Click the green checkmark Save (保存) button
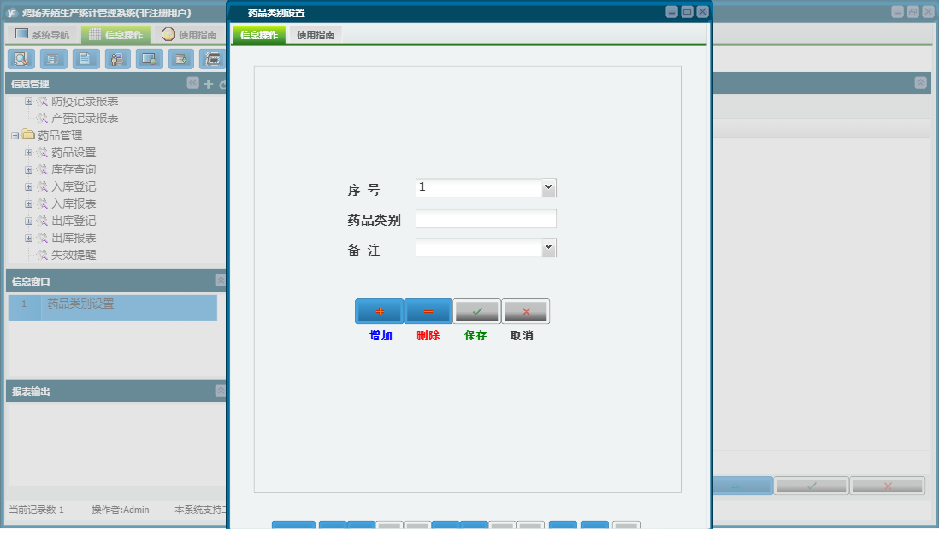Image resolution: width=939 pixels, height=560 pixels. coord(476,311)
